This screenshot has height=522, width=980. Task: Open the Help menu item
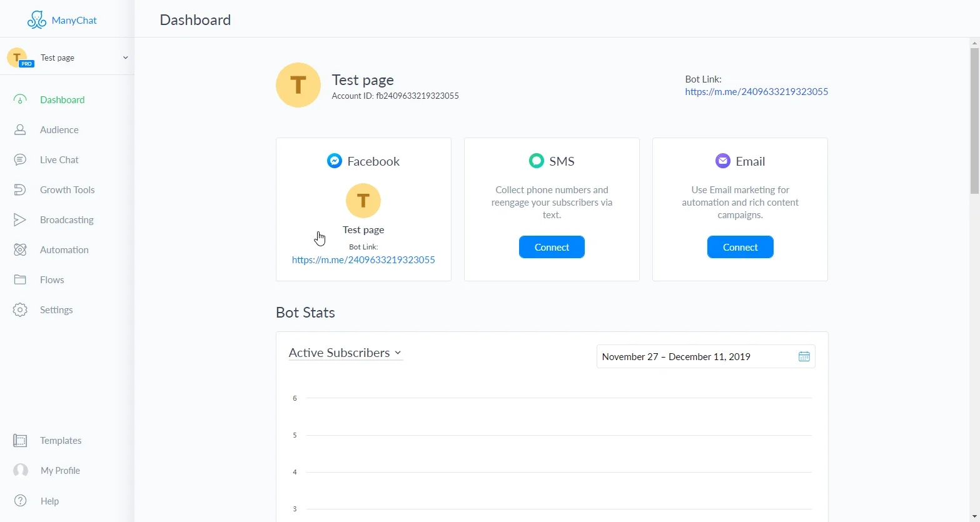click(x=49, y=501)
